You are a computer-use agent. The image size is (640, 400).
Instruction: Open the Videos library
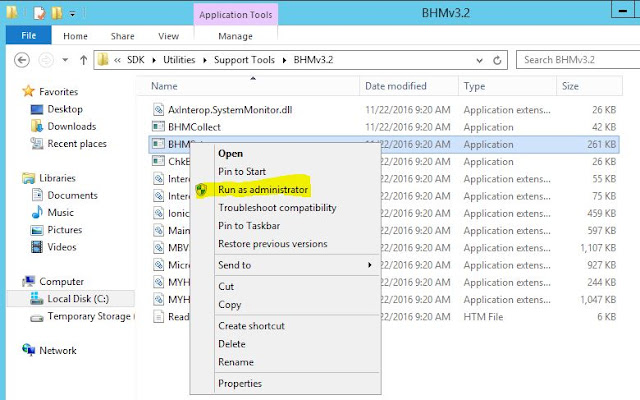coord(62,247)
